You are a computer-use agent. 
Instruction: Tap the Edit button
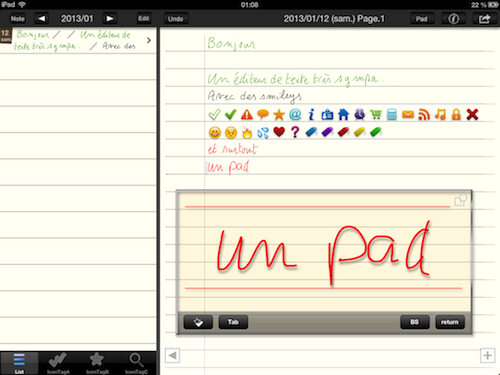point(144,19)
